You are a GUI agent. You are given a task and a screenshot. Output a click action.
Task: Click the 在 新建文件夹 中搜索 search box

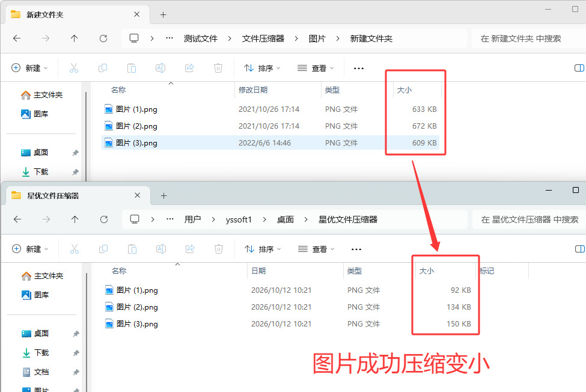click(528, 38)
